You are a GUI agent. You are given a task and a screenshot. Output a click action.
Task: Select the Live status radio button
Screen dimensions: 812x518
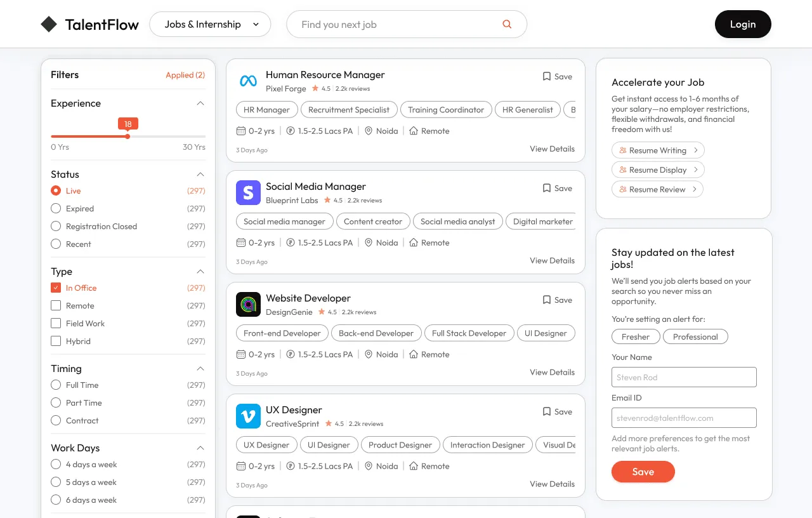(x=56, y=190)
